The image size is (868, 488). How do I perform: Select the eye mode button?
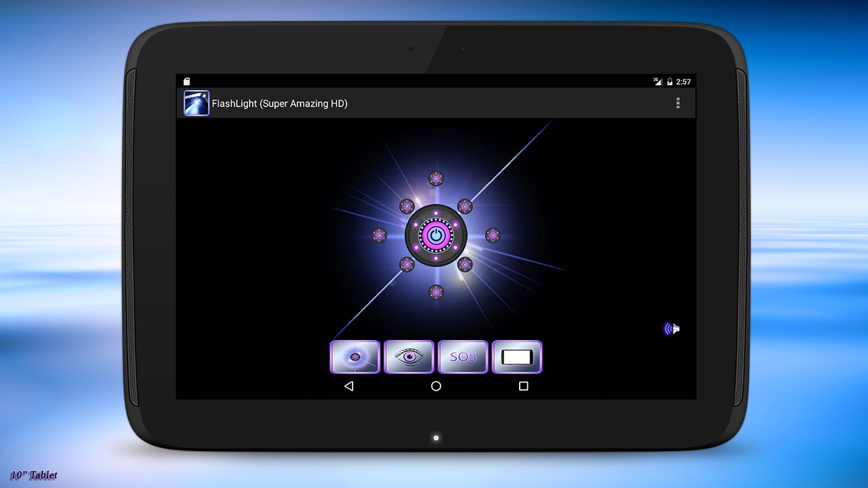[x=409, y=357]
